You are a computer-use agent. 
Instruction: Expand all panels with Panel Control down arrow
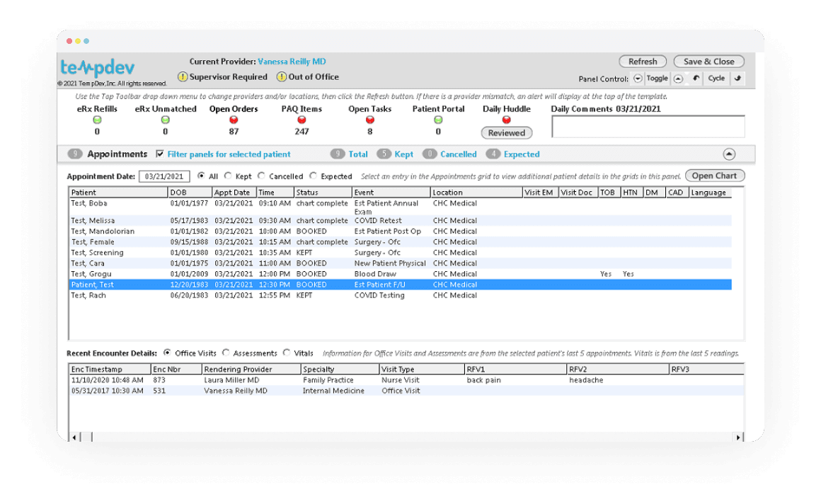coord(638,79)
